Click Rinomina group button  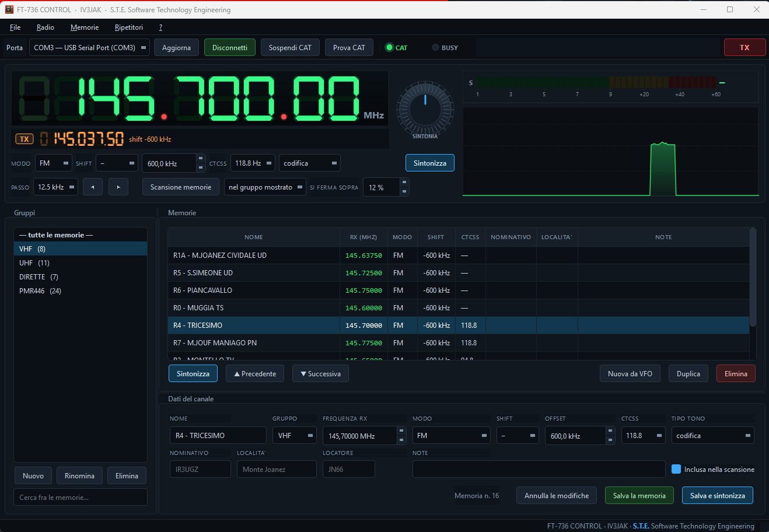[x=79, y=476]
